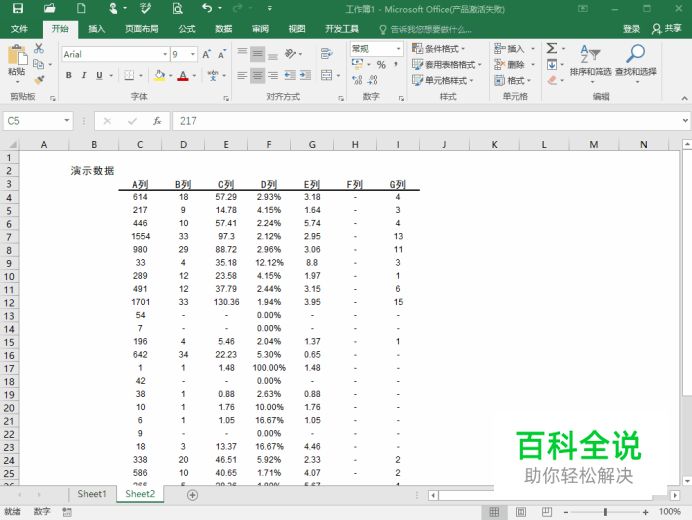Open Find and Select magnifier
This screenshot has height=520, width=692.
636,64
